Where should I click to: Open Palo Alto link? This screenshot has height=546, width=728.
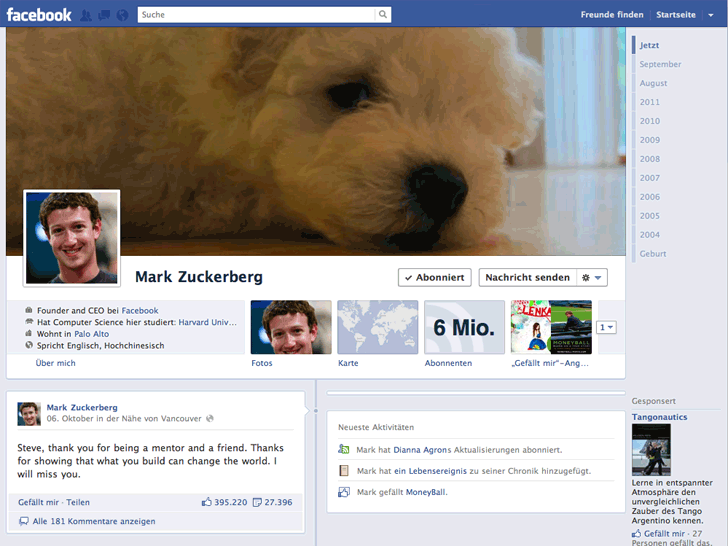pos(91,334)
